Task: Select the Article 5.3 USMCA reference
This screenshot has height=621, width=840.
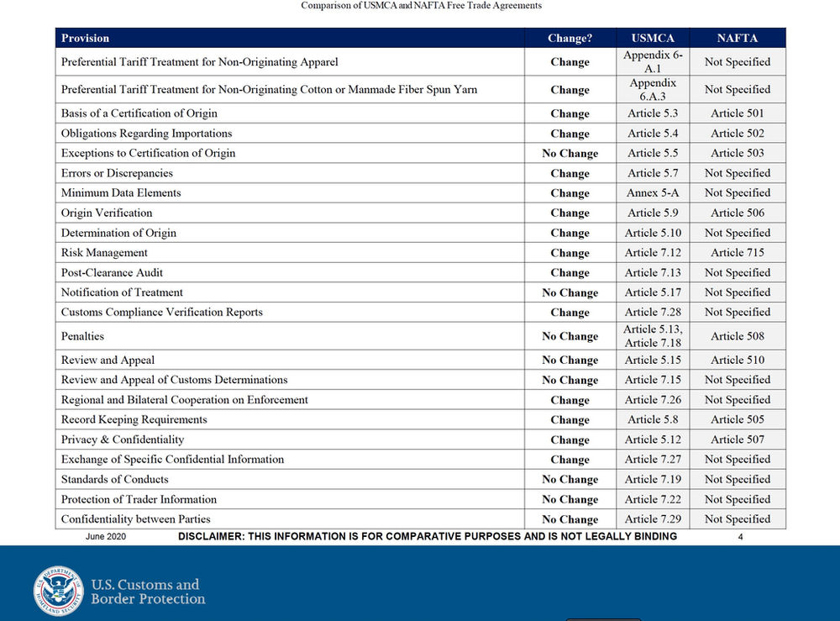Action: (x=653, y=113)
